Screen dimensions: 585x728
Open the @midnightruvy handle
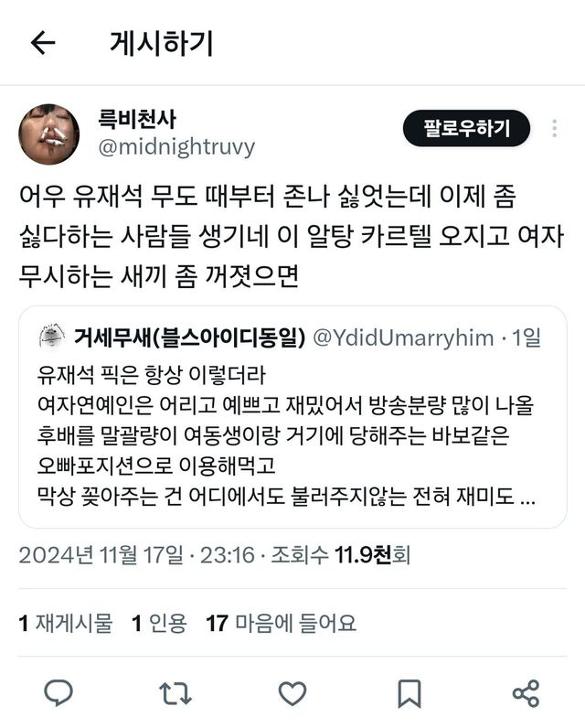176,147
